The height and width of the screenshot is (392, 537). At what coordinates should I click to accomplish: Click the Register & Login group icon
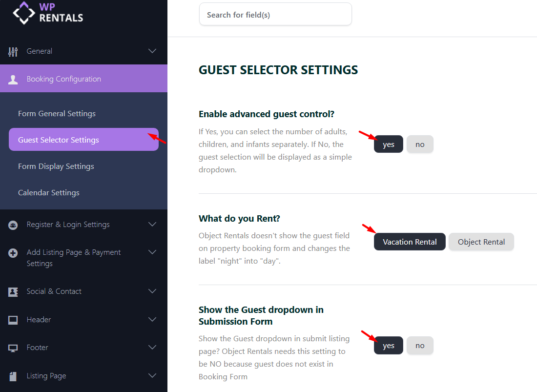13,225
